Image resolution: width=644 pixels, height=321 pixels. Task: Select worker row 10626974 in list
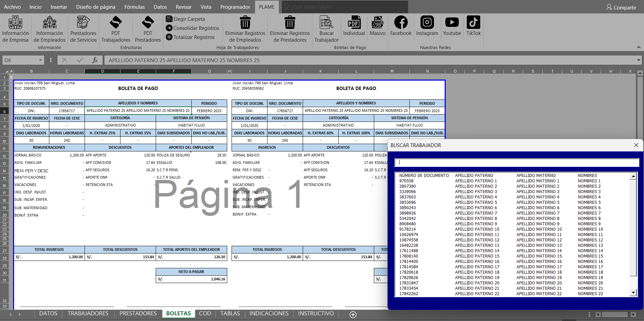(513, 235)
